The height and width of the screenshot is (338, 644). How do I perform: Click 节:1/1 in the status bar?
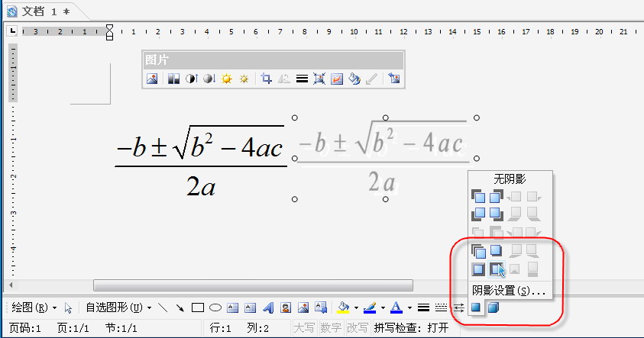point(121,328)
